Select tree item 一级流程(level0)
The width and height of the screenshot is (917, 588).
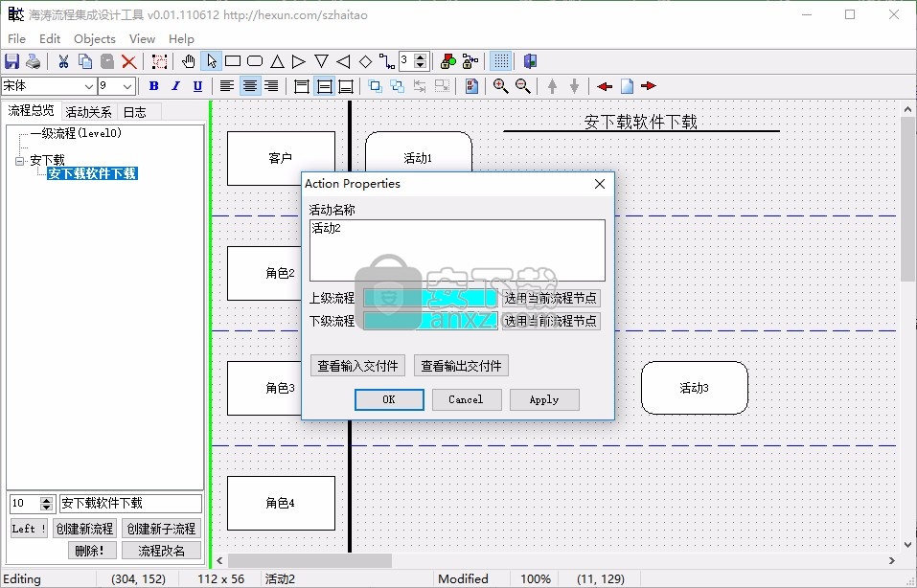[x=76, y=133]
